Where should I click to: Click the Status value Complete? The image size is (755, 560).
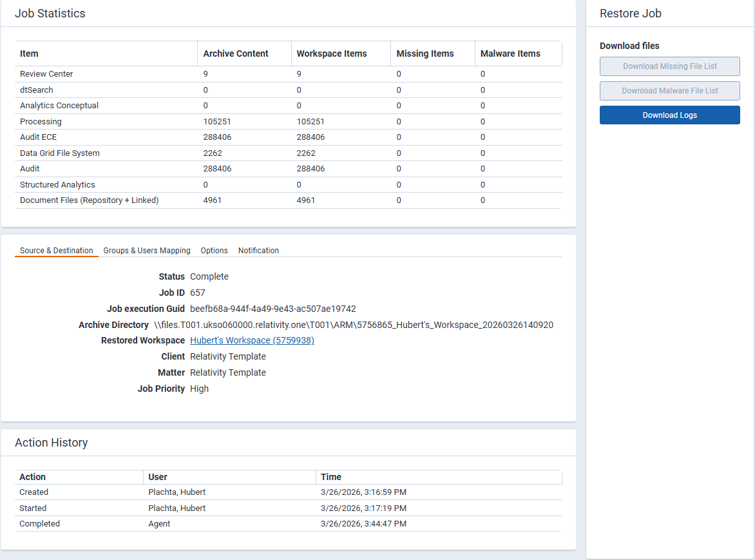click(209, 276)
